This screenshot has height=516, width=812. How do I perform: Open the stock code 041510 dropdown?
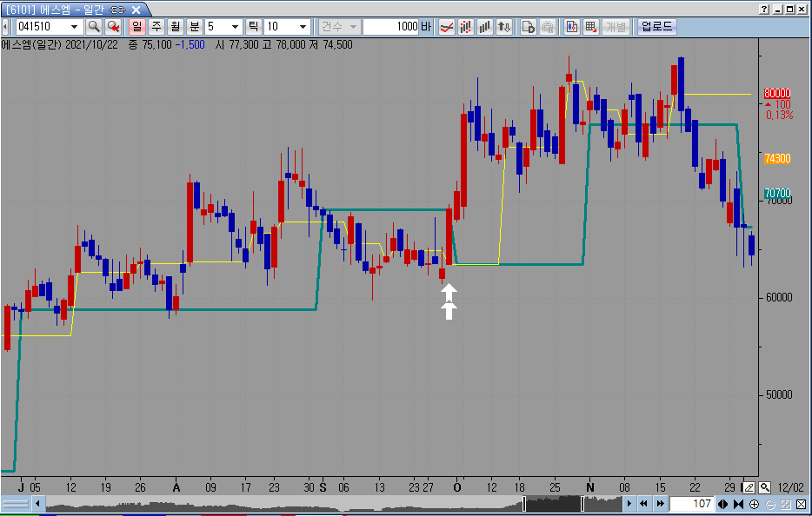73,27
